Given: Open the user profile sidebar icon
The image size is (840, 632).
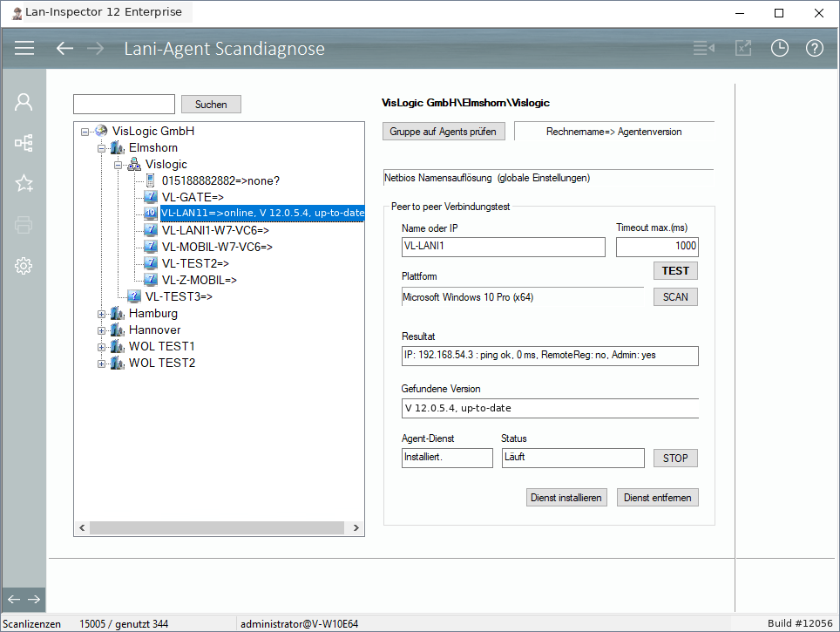Looking at the screenshot, I should click(24, 102).
